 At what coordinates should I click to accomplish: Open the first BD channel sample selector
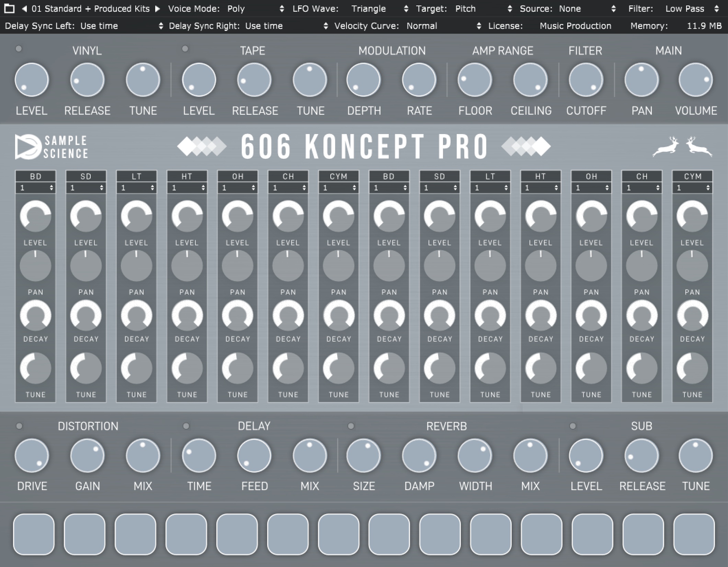(35, 188)
